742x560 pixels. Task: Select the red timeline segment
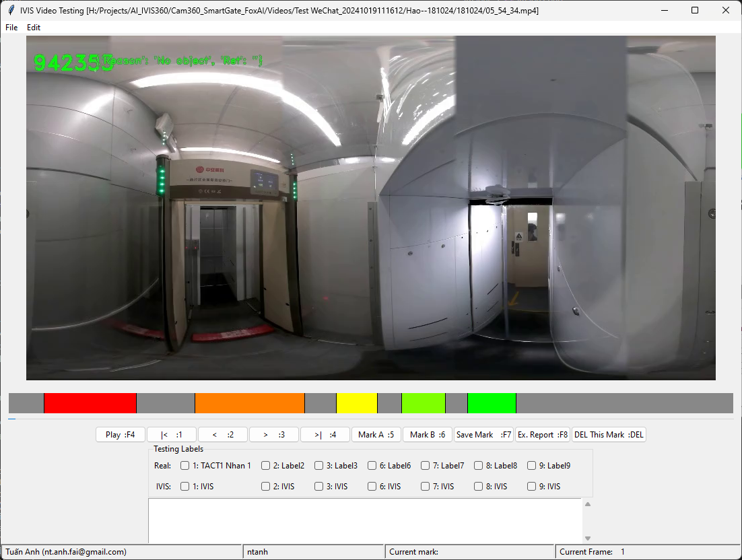pos(90,403)
